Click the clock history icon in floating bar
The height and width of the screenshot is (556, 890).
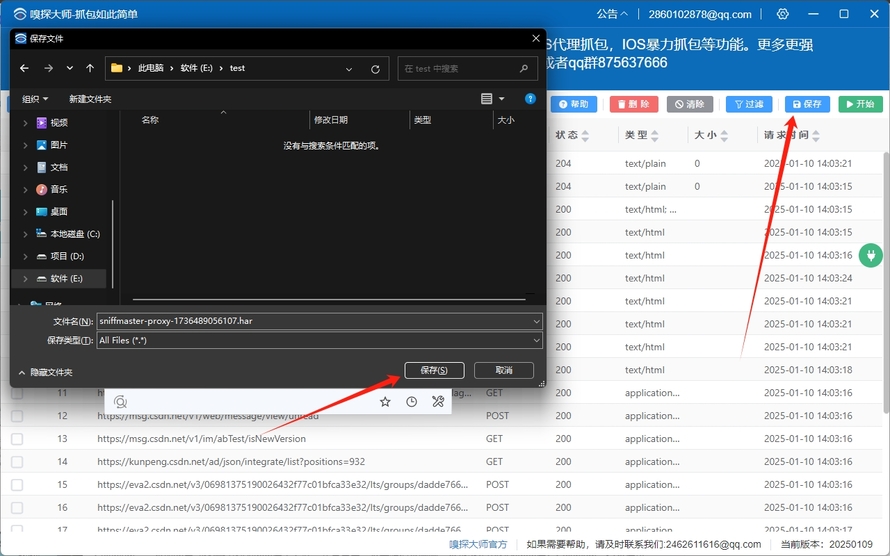tap(412, 401)
